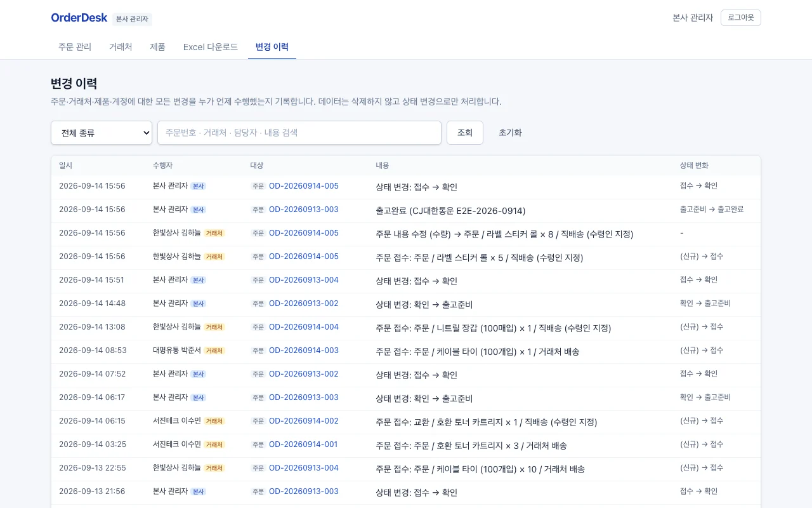Click the 니트릴 장갑 (100매입) order entry
This screenshot has width=812, height=508.
coord(493,328)
